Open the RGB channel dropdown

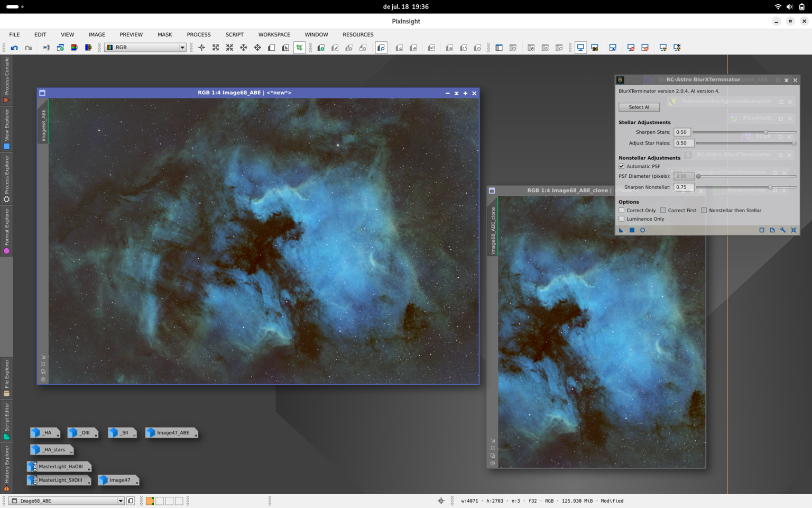145,48
